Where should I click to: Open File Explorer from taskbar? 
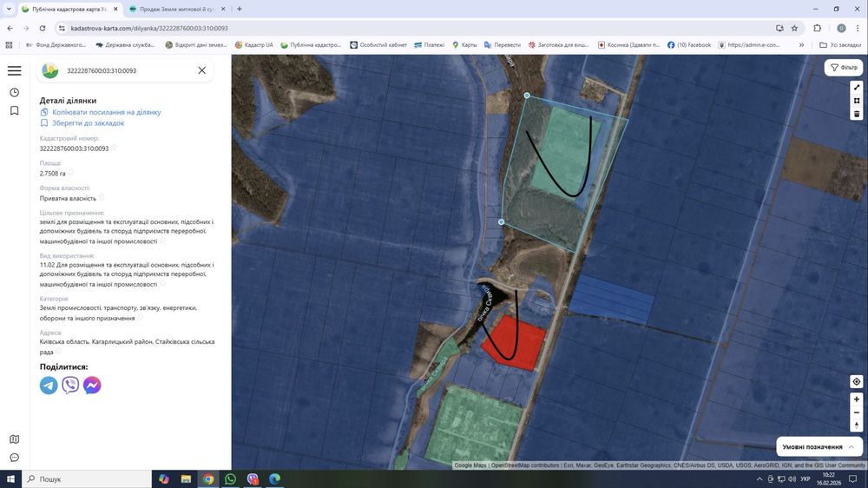click(186, 479)
